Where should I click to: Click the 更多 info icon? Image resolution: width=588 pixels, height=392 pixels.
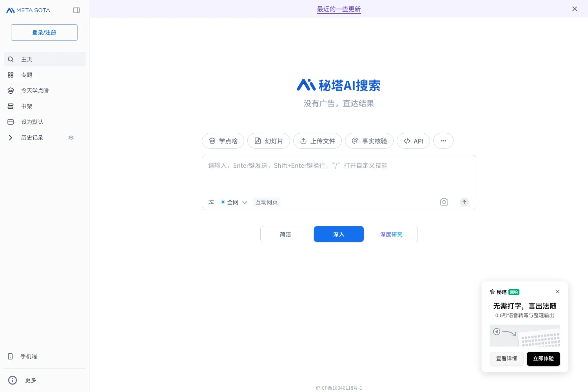click(x=13, y=380)
